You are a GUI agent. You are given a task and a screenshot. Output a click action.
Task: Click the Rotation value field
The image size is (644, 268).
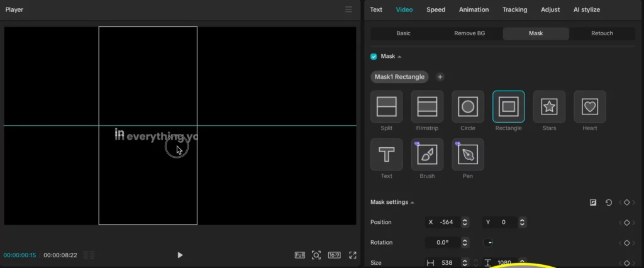point(443,242)
